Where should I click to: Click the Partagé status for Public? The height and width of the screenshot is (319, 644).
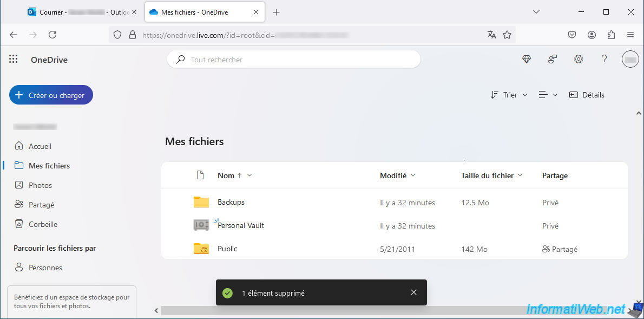pos(560,249)
